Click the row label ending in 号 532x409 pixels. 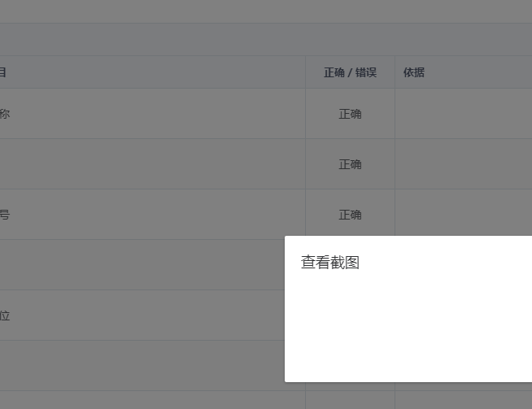click(x=5, y=215)
